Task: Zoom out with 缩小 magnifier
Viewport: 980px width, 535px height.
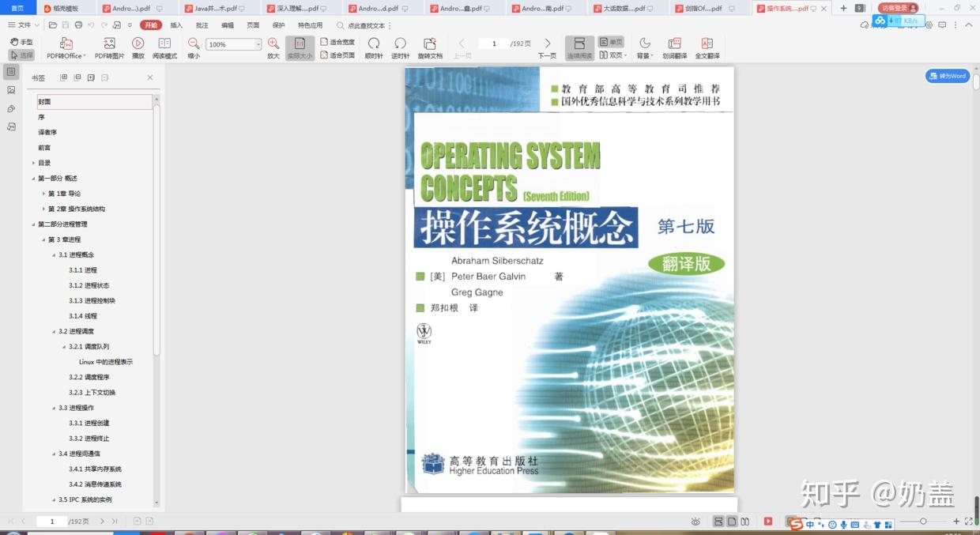Action: tap(194, 48)
